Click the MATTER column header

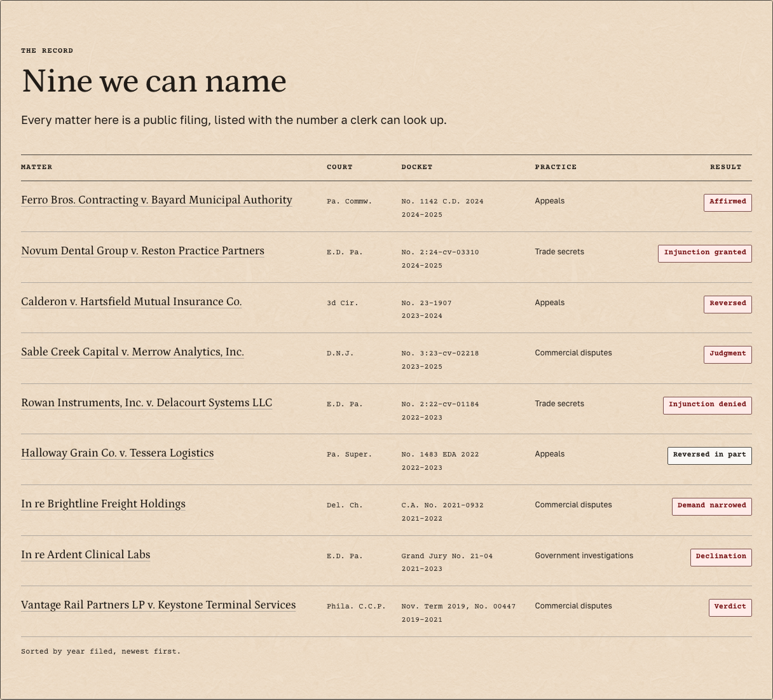click(x=37, y=167)
